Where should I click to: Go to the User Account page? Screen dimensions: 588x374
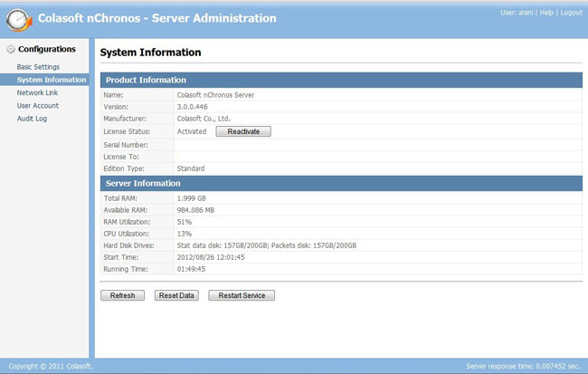click(x=38, y=106)
